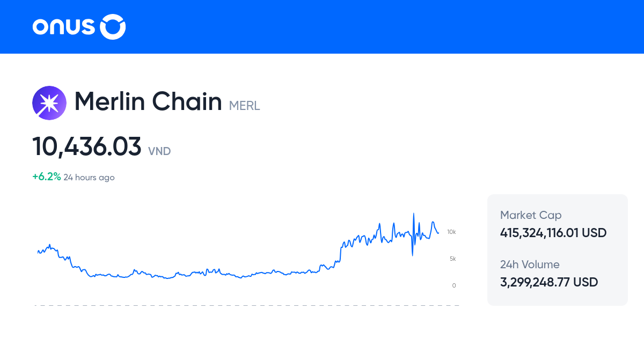The width and height of the screenshot is (644, 338).
Task: Click the circular 'O' emblem beside ONUS text
Action: [x=113, y=26]
